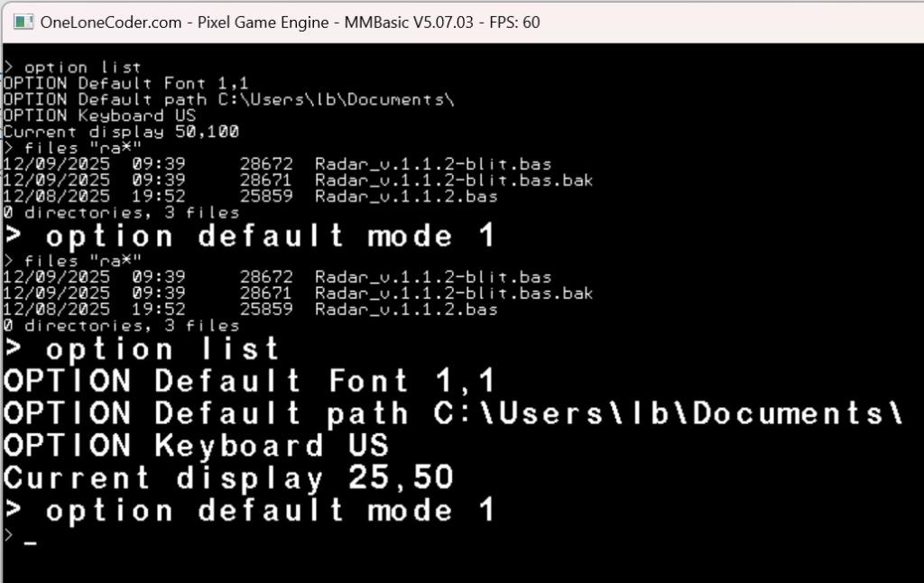Screen dimensions: 924x583
Task: Place cursor at the blinking underscore prompt
Action: pos(31,543)
